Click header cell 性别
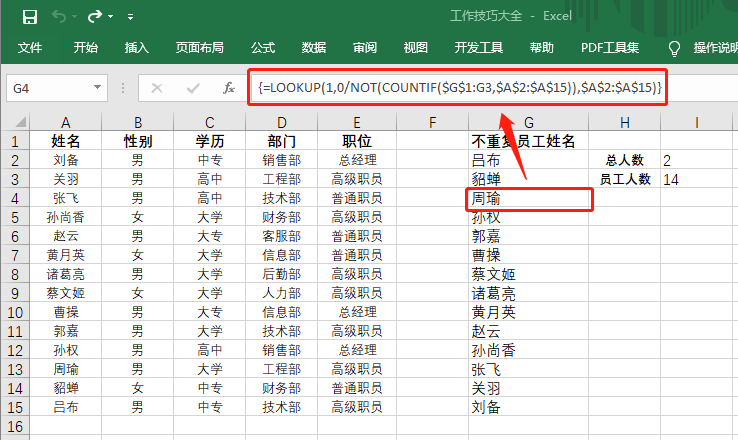This screenshot has width=738, height=440. 137,141
